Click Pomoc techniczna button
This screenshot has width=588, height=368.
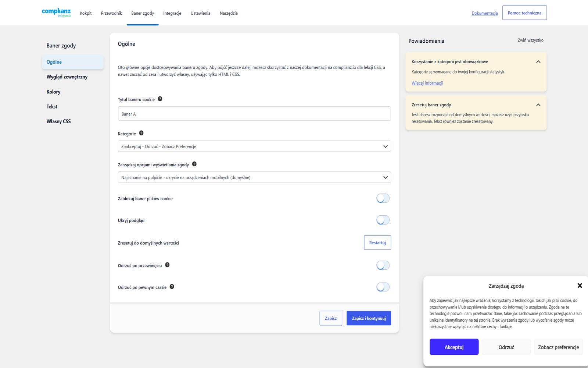(x=524, y=13)
